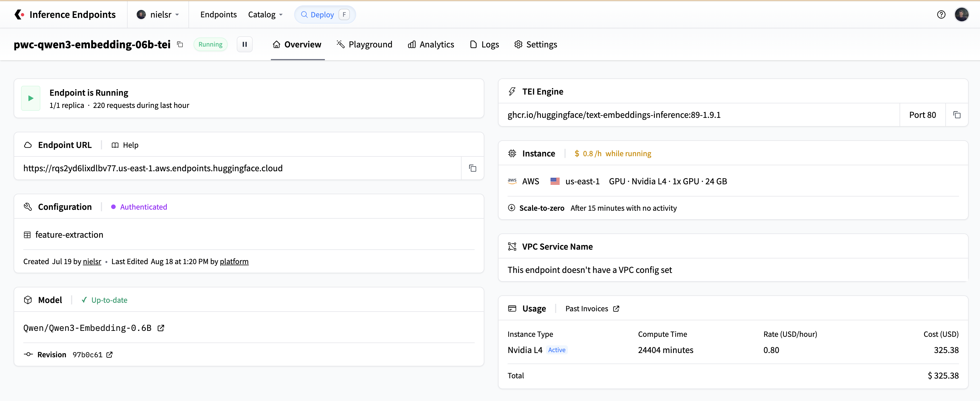Go to the Endpoints page
Viewport: 980px width, 401px height.
[x=218, y=14]
